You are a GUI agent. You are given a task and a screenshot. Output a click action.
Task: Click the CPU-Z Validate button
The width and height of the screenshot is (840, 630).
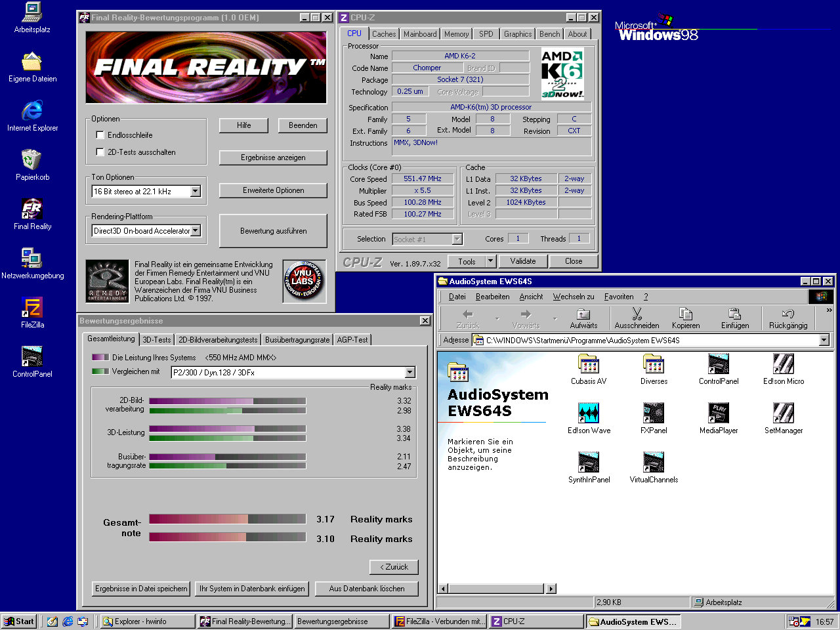[523, 261]
